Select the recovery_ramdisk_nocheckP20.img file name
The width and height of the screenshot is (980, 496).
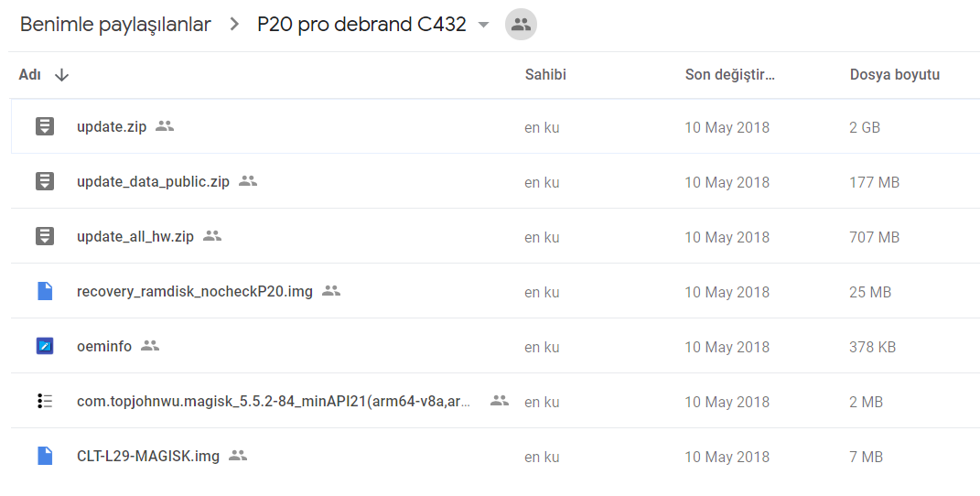[194, 292]
